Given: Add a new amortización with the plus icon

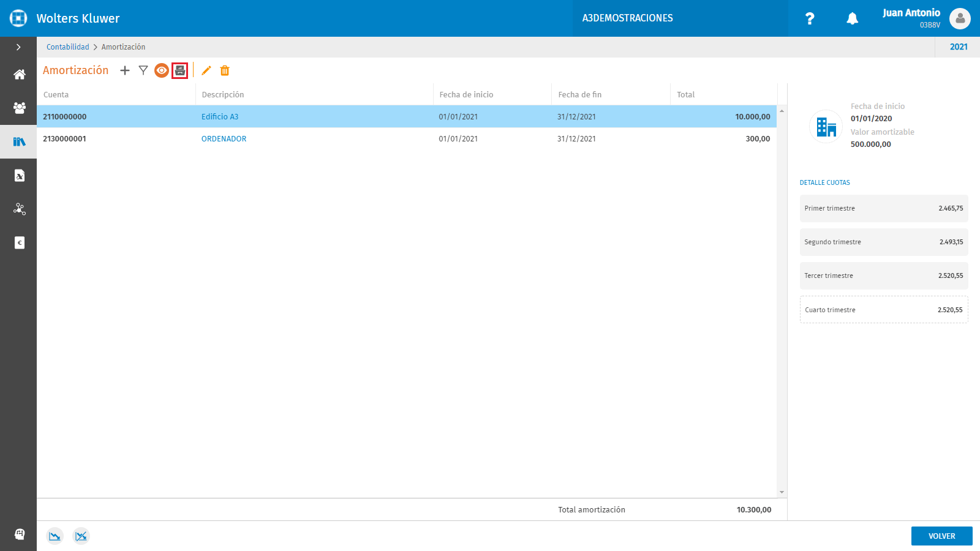Looking at the screenshot, I should tap(125, 70).
